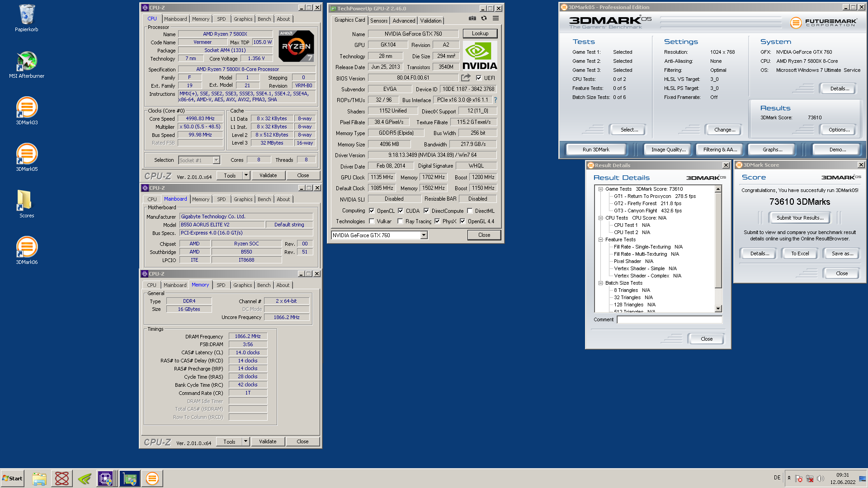Click the Action Center flag tray icon
Viewport: 868px width, 488px height.
(799, 479)
